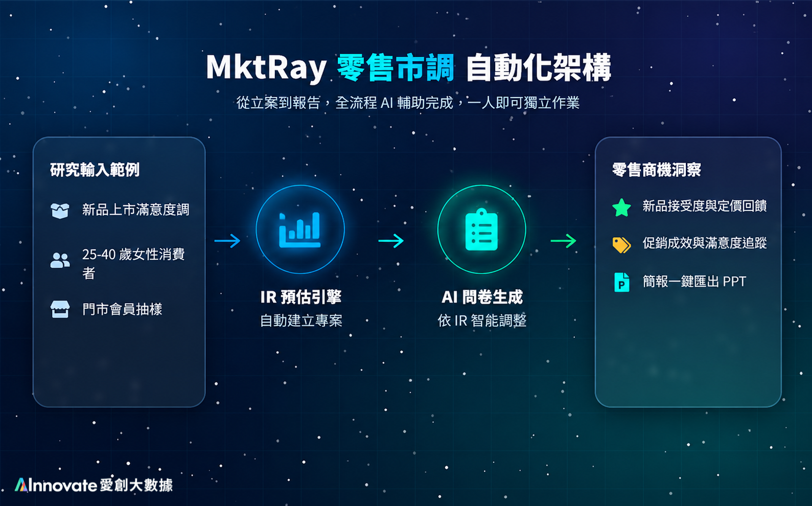Click the 愛創大數據 brand text
Viewport: 812px width, 506px height.
136,485
